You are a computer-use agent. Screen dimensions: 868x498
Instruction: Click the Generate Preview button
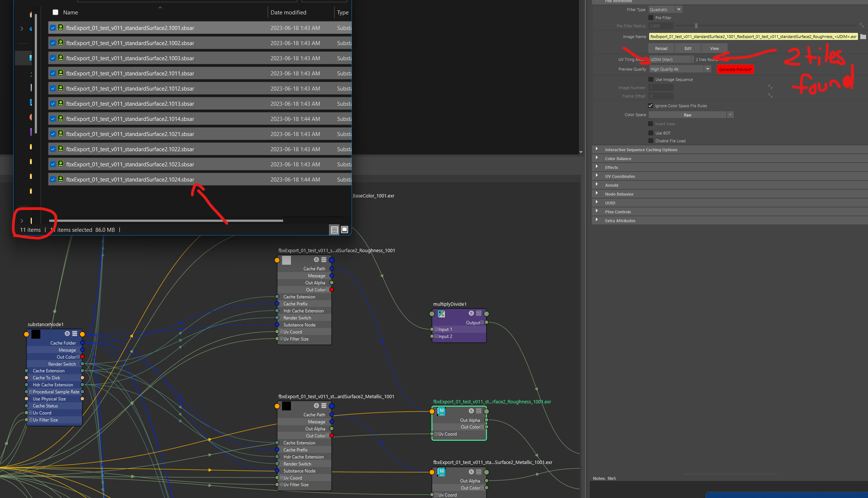[x=735, y=69]
